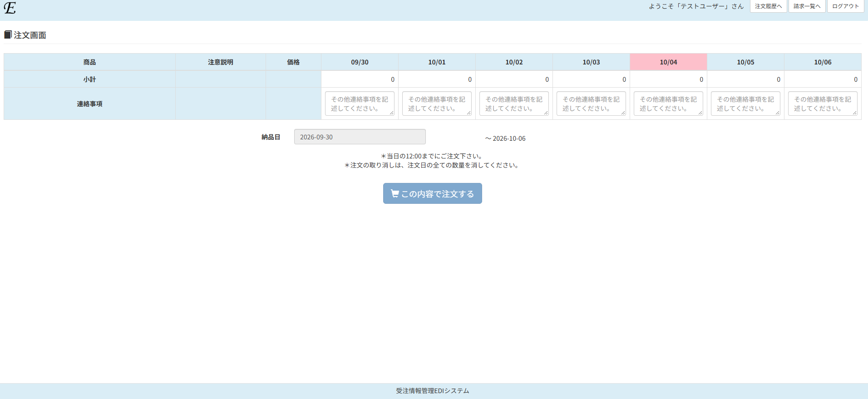This screenshot has width=868, height=399.
Task: Click the 価格 column header
Action: click(293, 62)
